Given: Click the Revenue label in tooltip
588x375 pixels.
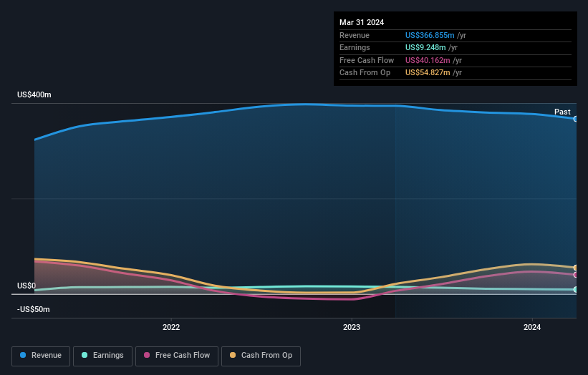Looking at the screenshot, I should click(x=355, y=35).
